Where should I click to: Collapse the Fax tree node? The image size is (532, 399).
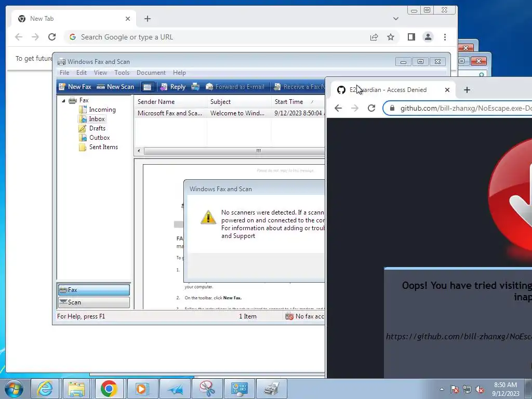click(x=63, y=101)
